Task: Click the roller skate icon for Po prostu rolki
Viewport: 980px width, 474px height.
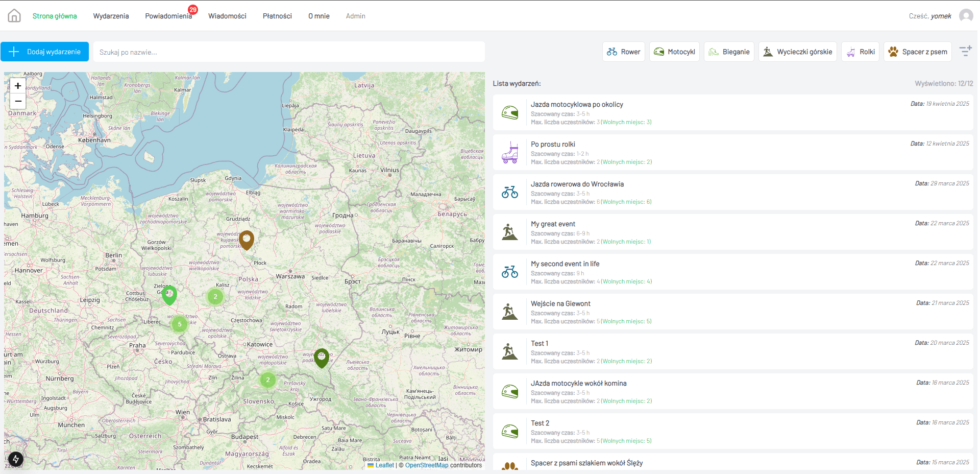Action: [509, 152]
